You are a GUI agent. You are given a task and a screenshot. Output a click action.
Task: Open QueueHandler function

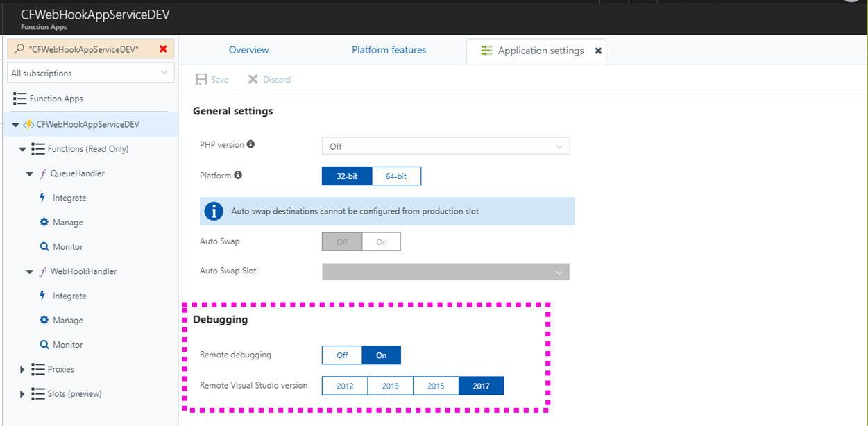78,173
